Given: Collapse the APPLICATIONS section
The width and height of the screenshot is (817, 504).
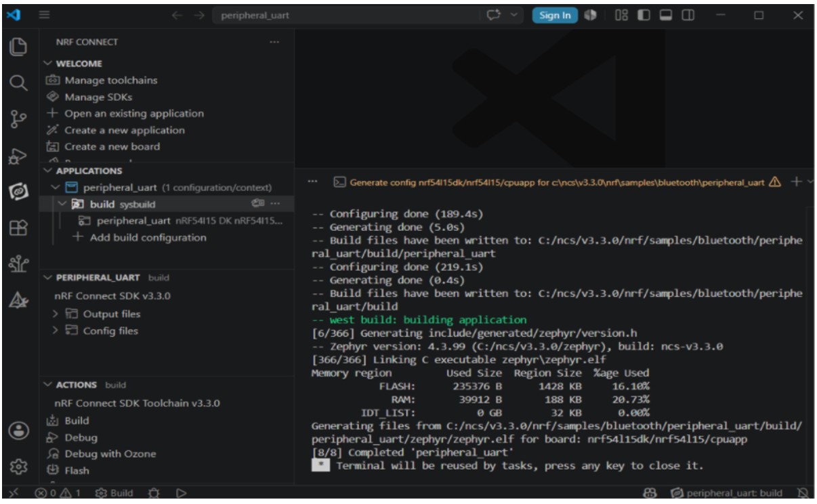Looking at the screenshot, I should (47, 171).
